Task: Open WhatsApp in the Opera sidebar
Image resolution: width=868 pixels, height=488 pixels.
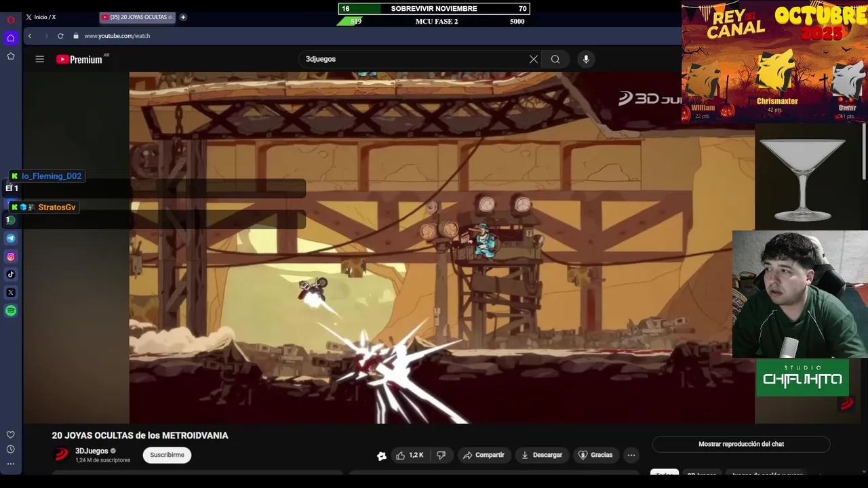Action: (11, 220)
